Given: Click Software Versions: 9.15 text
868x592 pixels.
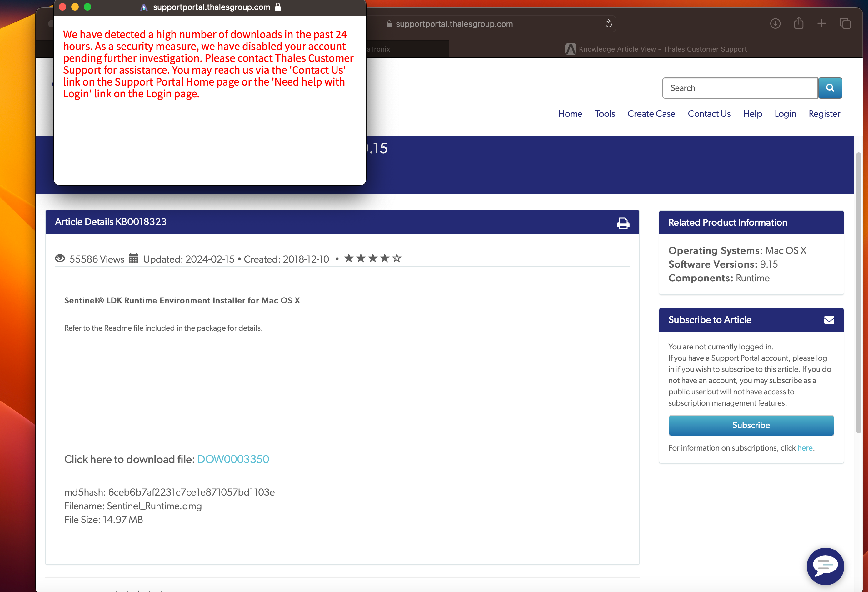Looking at the screenshot, I should tap(723, 264).
